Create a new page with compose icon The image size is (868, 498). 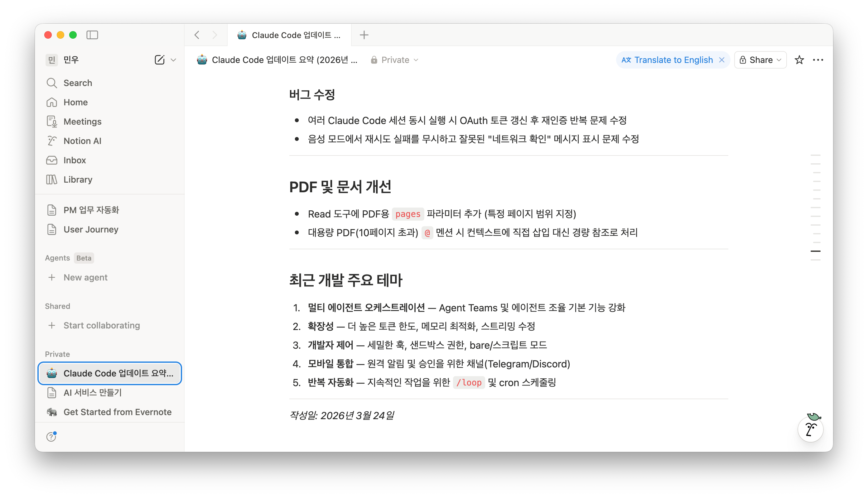pos(159,60)
